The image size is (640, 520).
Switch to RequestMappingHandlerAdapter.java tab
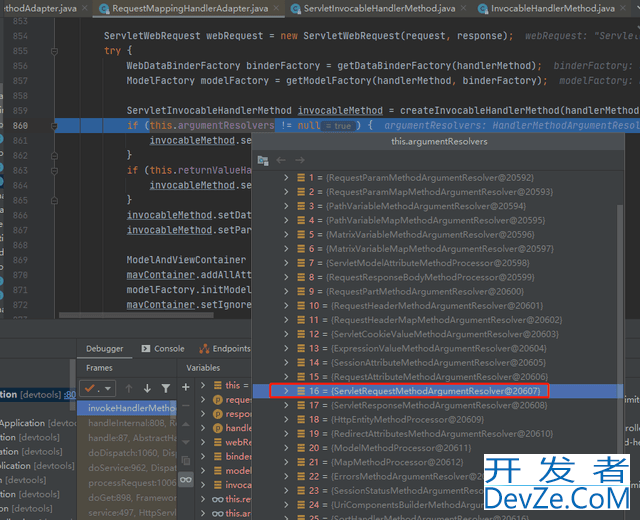click(x=189, y=8)
